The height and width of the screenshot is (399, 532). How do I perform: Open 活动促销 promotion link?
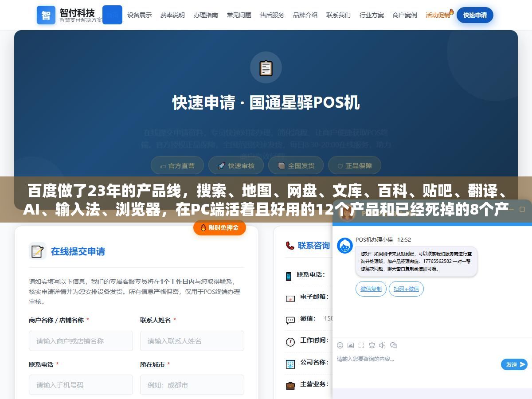point(439,15)
